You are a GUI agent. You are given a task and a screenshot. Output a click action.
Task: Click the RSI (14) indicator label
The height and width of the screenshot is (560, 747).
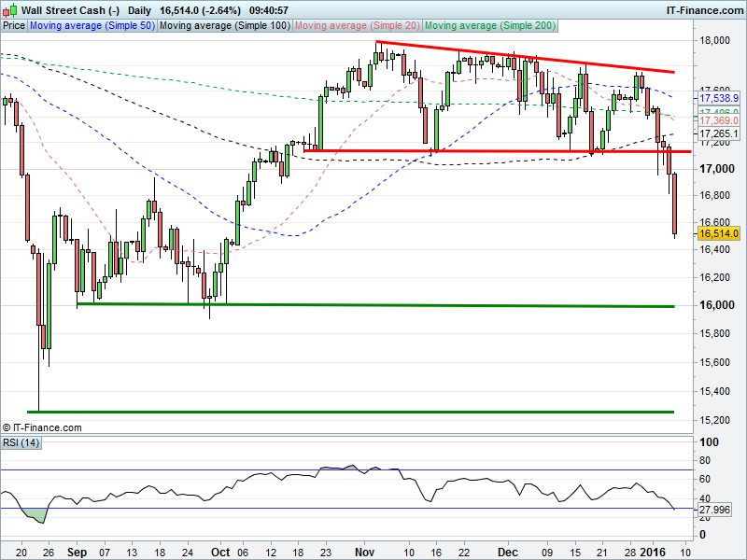point(22,441)
